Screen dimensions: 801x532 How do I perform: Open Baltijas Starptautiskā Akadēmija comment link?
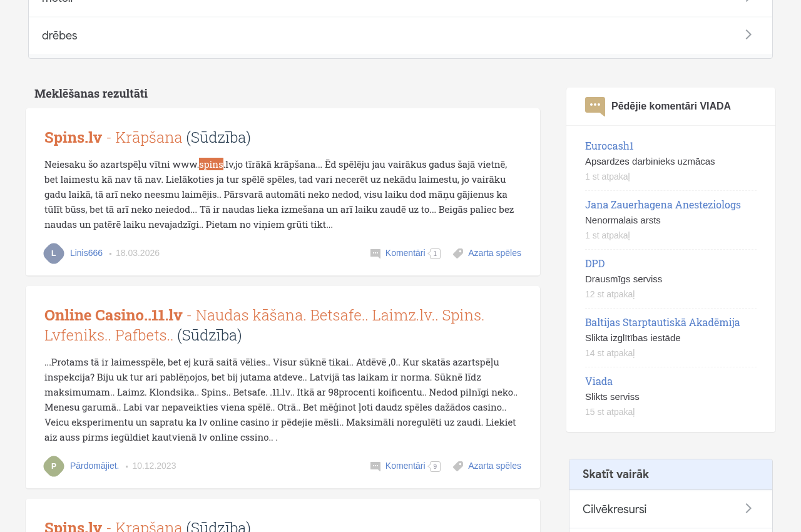tap(662, 322)
